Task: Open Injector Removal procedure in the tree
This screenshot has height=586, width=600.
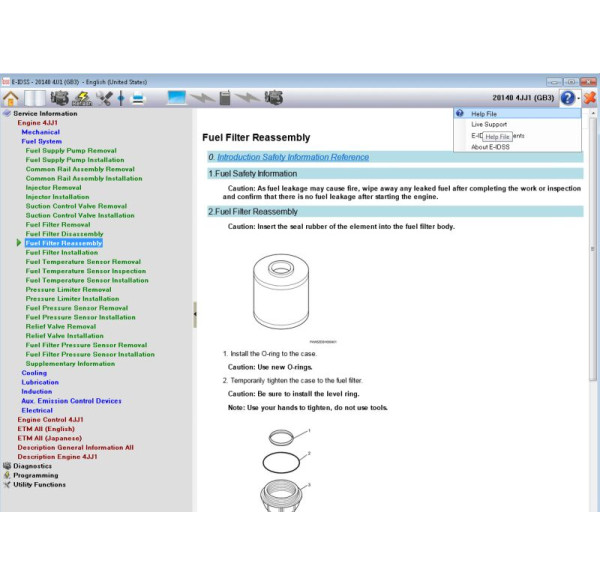Action: pyautogui.click(x=54, y=187)
